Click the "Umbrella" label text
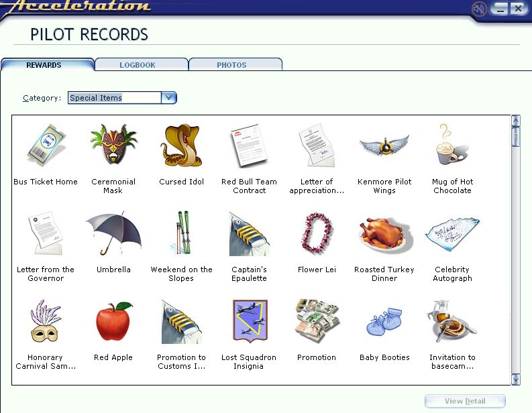The image size is (532, 413). pyautogui.click(x=113, y=270)
